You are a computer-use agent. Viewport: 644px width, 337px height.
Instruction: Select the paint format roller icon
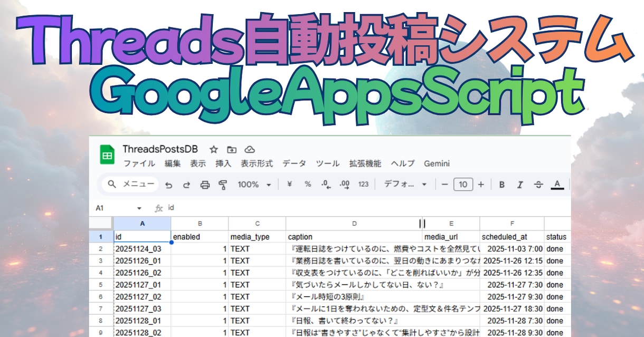222,185
